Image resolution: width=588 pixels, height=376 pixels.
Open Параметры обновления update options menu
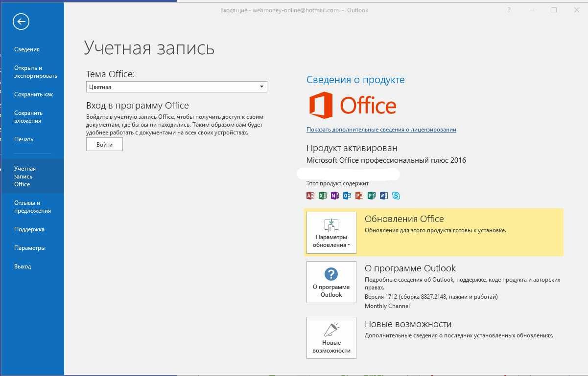click(331, 233)
